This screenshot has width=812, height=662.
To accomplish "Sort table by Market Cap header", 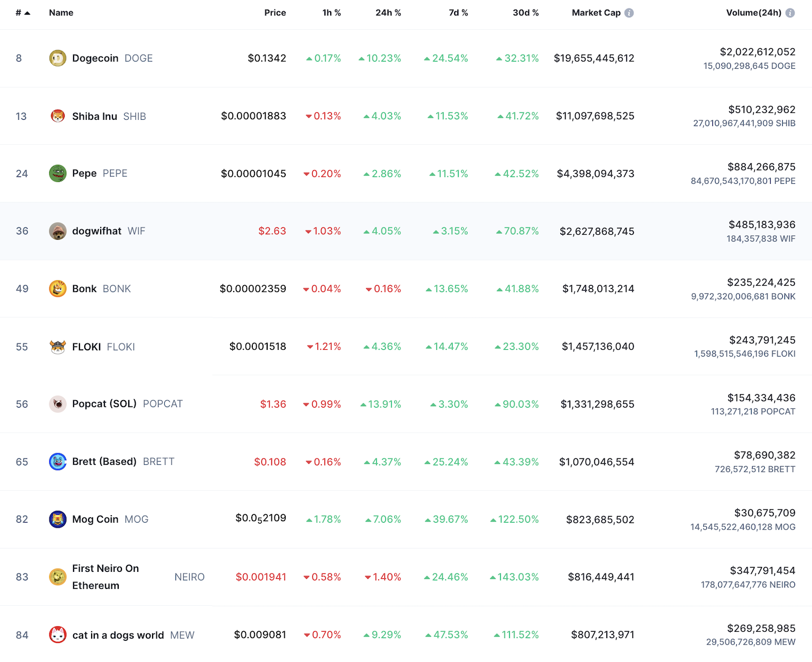I will [596, 13].
